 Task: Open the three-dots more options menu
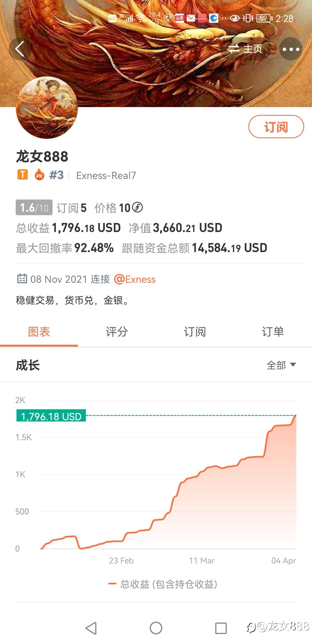pos(291,49)
